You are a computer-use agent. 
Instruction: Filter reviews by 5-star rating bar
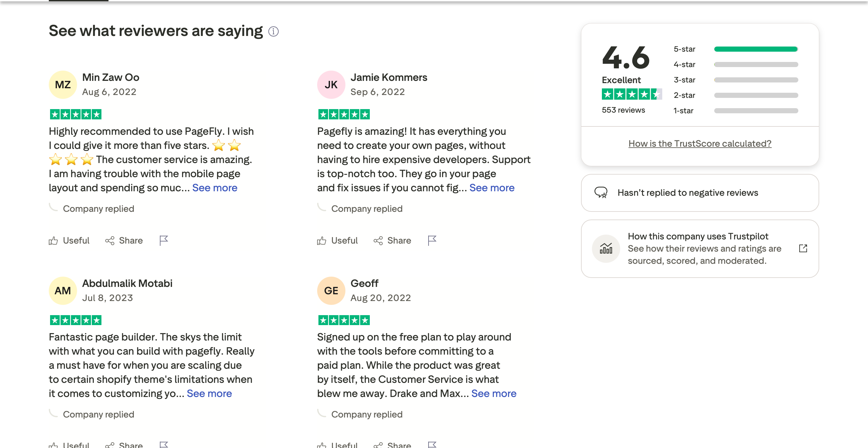(755, 49)
